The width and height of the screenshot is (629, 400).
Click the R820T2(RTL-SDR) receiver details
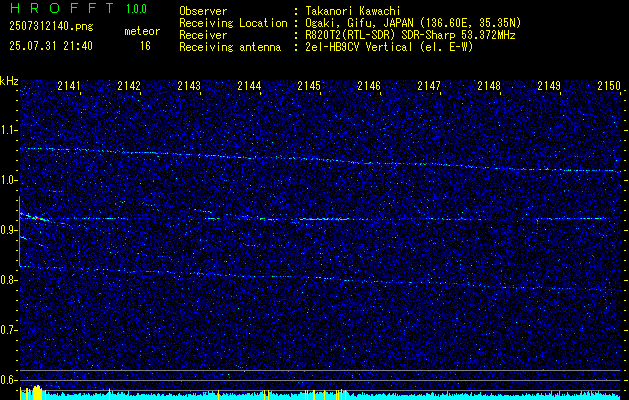tap(410, 35)
